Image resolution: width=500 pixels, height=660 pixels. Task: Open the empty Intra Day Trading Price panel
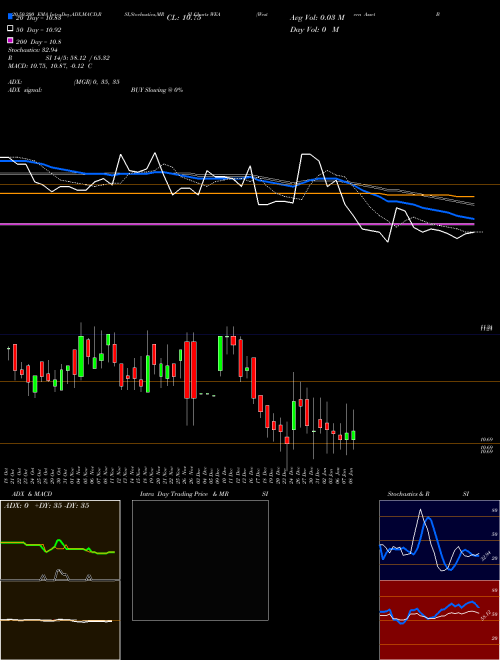[200, 560]
